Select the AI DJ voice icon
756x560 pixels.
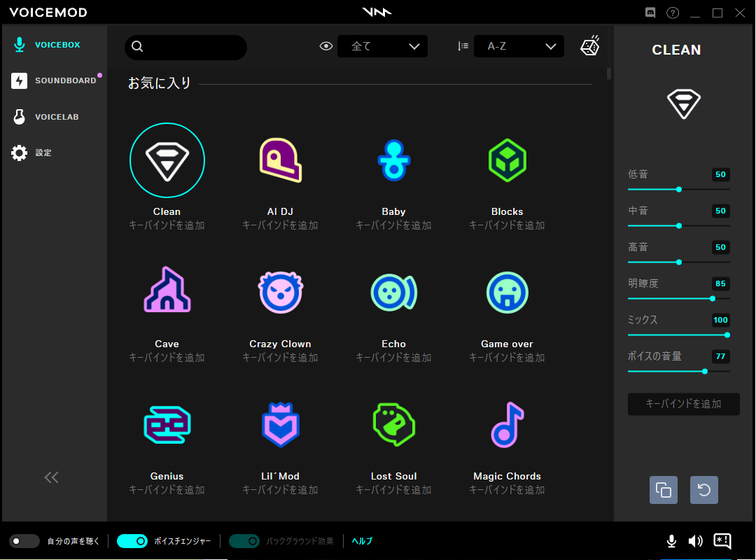pos(280,160)
